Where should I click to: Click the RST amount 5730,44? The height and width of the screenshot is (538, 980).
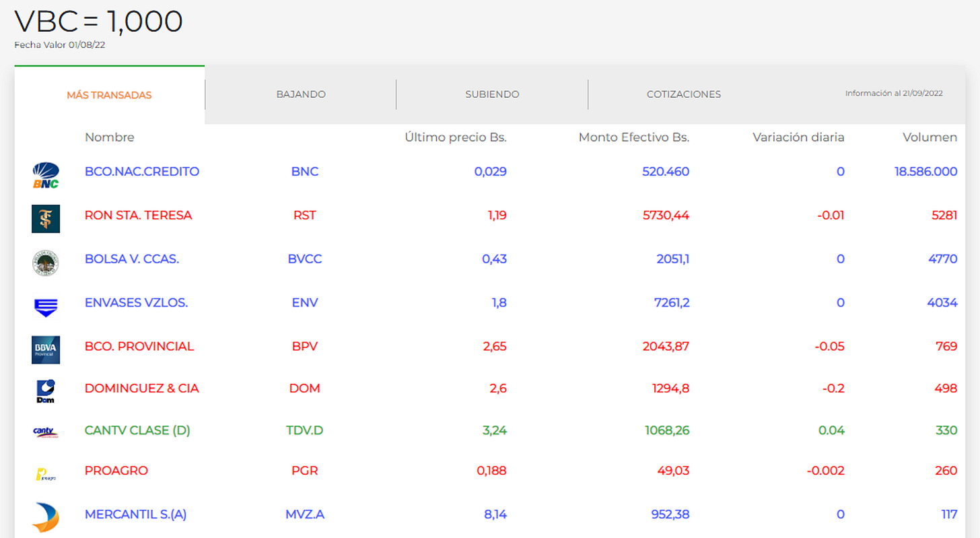pyautogui.click(x=666, y=215)
